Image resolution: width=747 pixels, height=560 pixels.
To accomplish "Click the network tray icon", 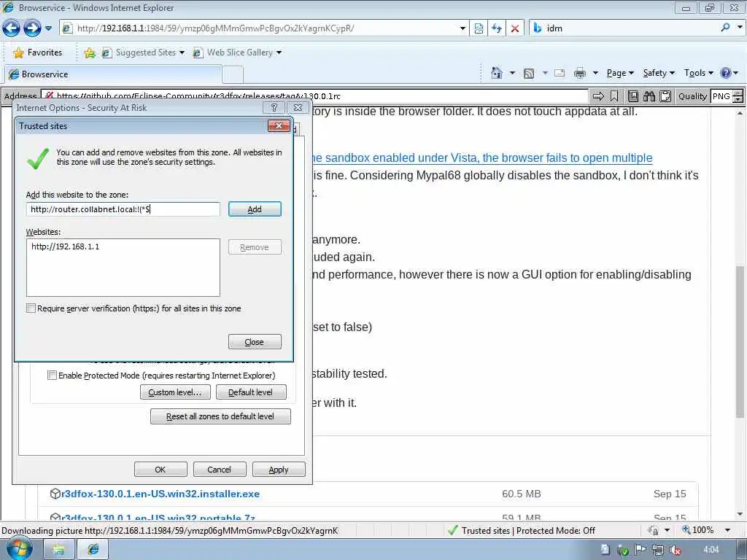I will point(657,550).
